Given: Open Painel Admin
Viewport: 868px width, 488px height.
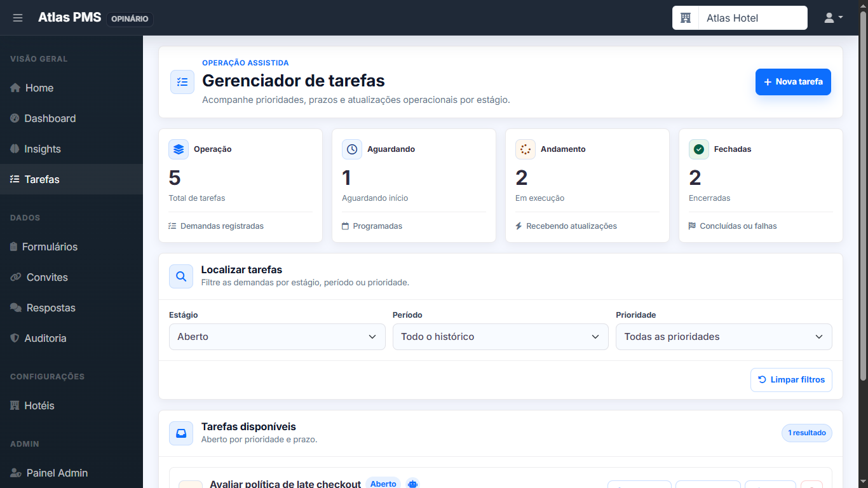Looking at the screenshot, I should point(71,473).
